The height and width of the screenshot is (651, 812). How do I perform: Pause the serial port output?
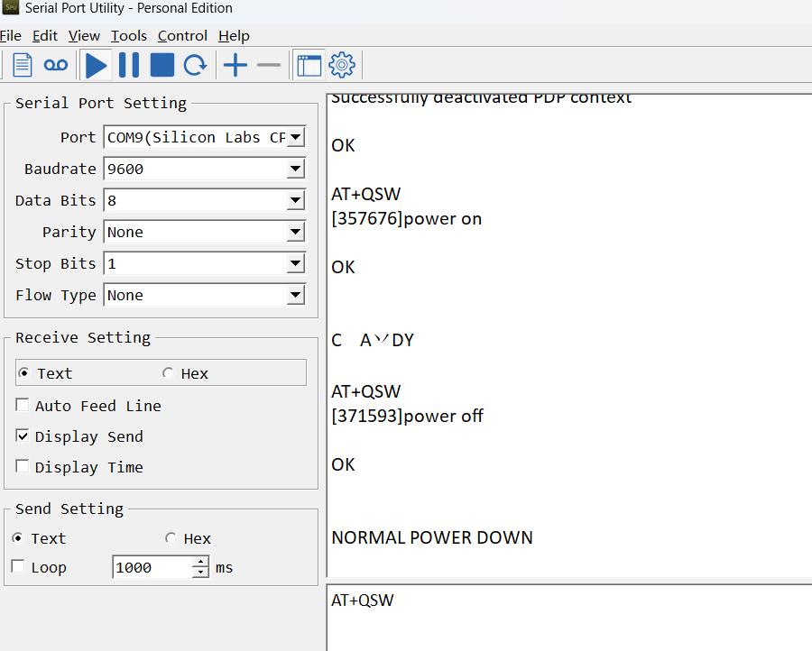[x=129, y=65]
